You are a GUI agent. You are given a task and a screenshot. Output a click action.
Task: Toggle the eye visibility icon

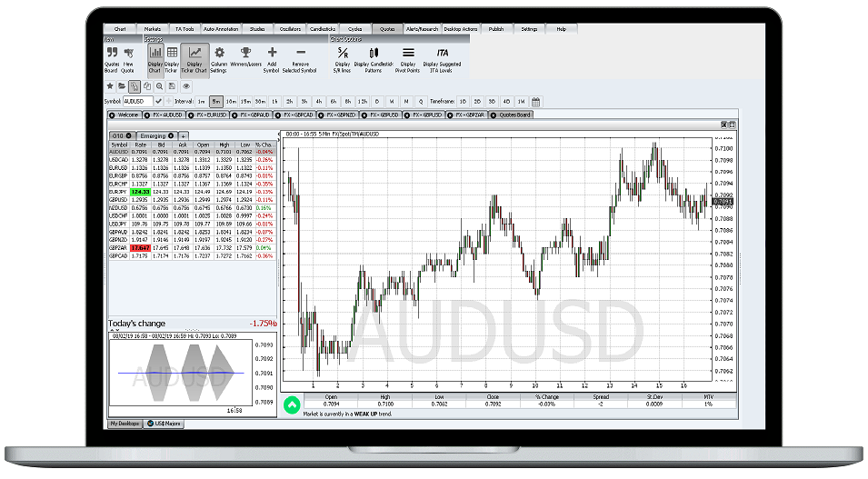tap(186, 85)
